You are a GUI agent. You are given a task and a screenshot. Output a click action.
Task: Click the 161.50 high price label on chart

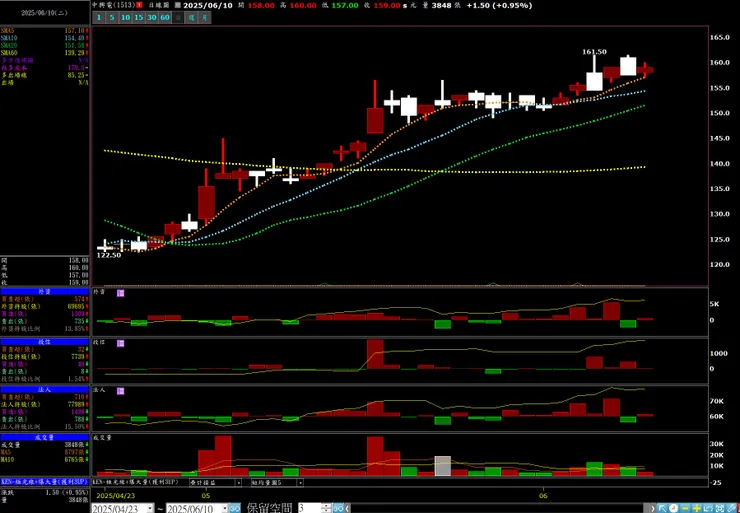(x=594, y=52)
